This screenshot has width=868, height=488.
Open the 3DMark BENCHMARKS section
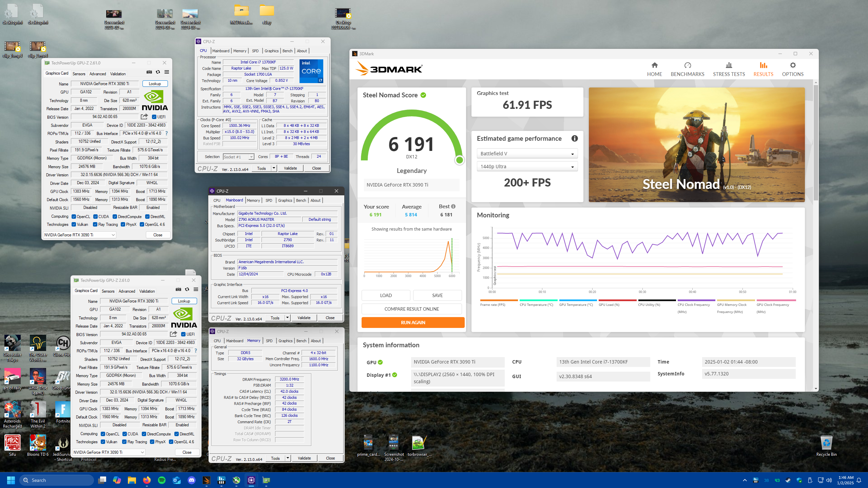tap(687, 69)
